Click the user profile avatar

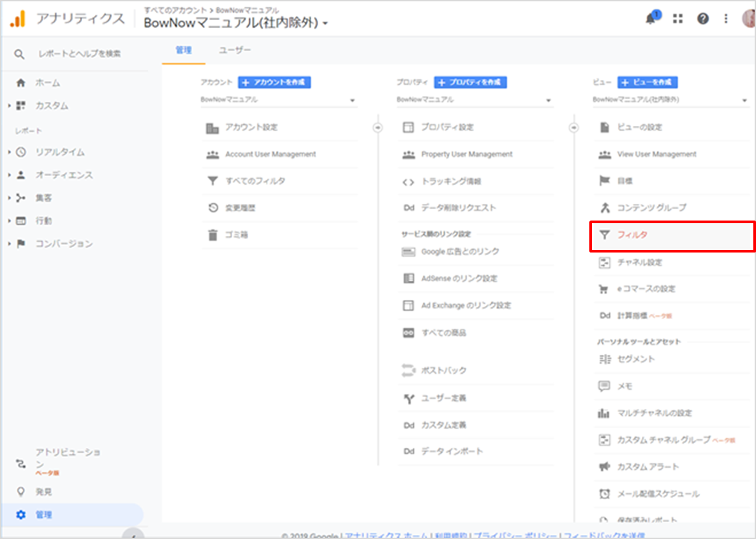coord(748,18)
